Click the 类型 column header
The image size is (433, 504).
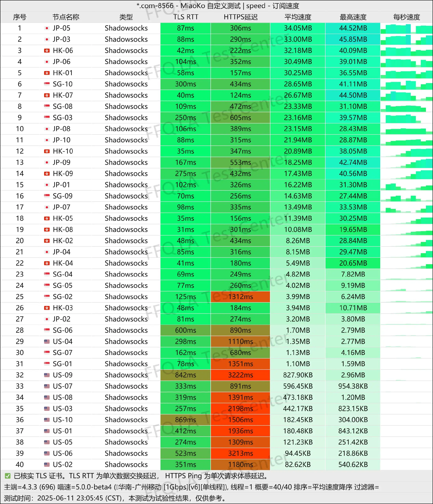coord(126,17)
